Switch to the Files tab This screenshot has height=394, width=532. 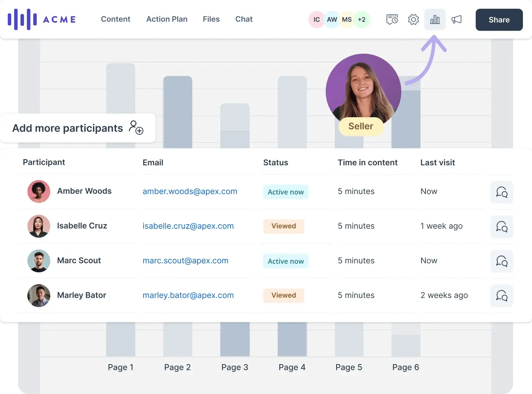(x=211, y=19)
